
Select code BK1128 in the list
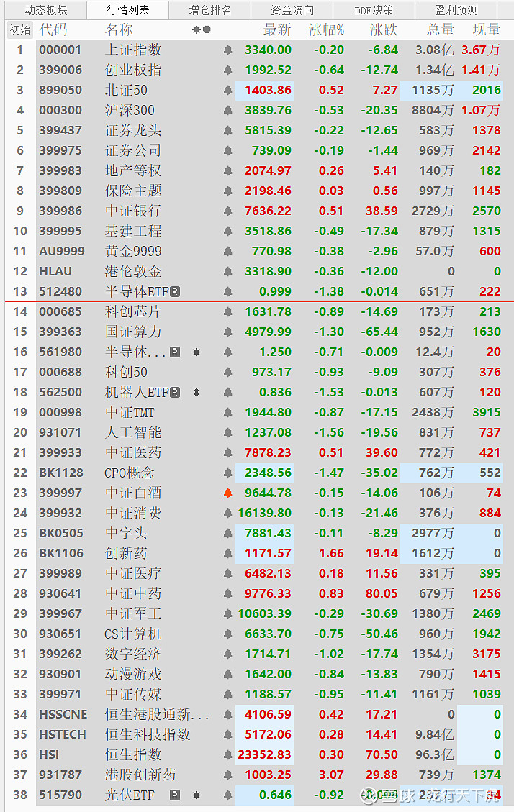(61, 473)
